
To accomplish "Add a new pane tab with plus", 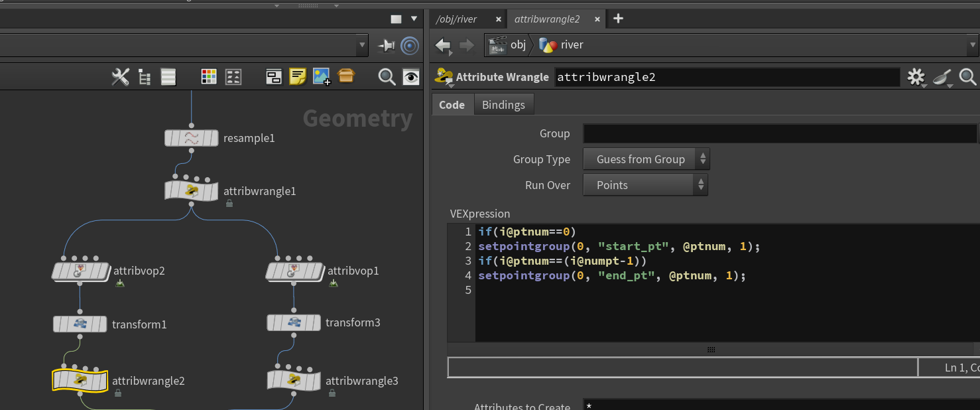I will pos(618,19).
